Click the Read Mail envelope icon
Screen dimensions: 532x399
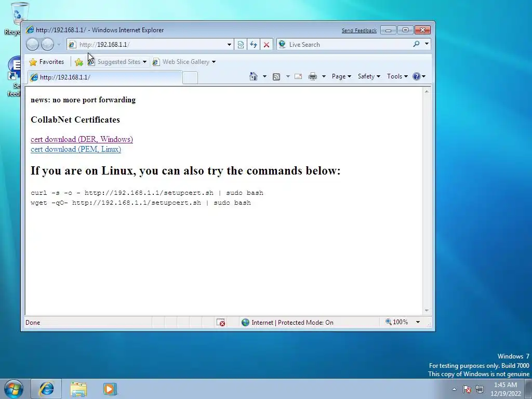(x=298, y=76)
